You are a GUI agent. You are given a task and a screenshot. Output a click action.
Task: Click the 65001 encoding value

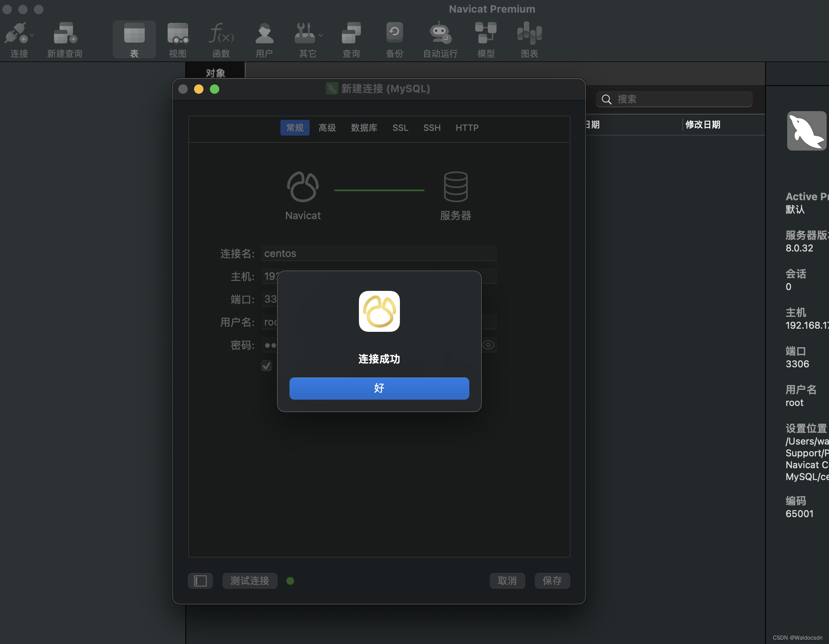[799, 514]
